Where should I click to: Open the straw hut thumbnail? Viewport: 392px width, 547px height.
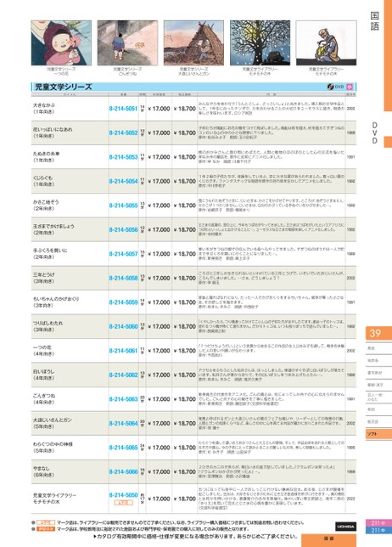(193, 43)
